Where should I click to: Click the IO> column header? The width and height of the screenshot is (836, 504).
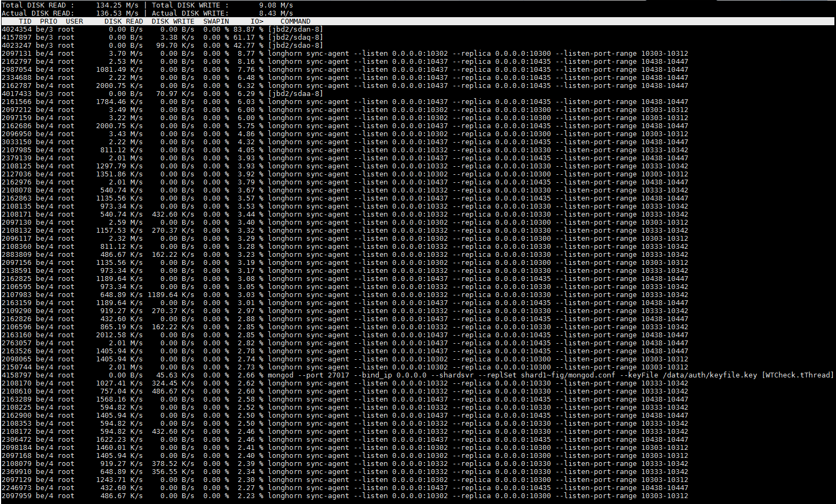pos(257,21)
